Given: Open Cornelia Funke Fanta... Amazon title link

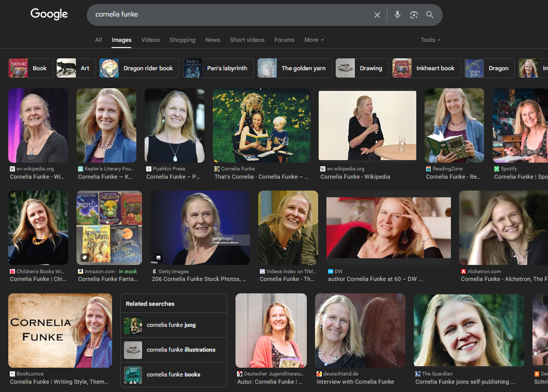Looking at the screenshot, I should (x=107, y=279).
